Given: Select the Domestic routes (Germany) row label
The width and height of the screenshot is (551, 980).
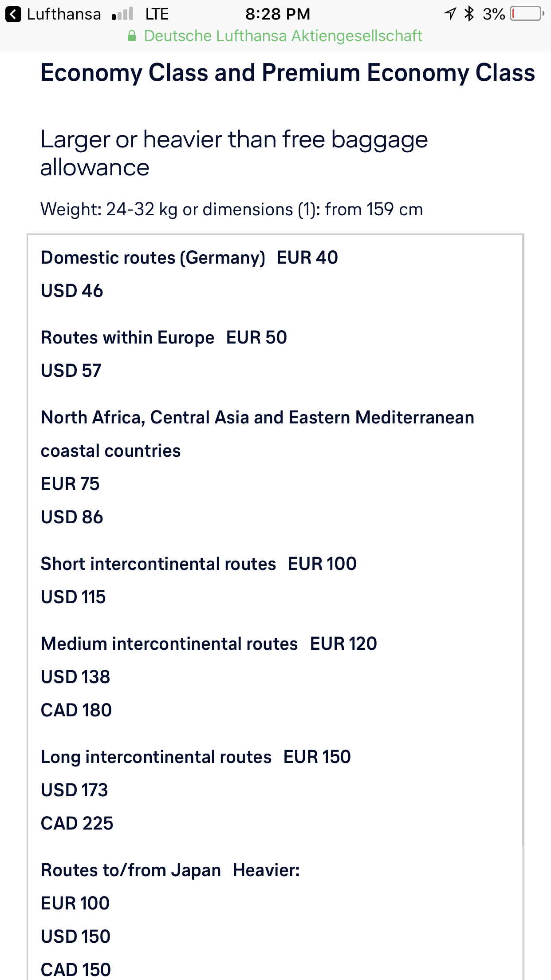Looking at the screenshot, I should pos(153,258).
